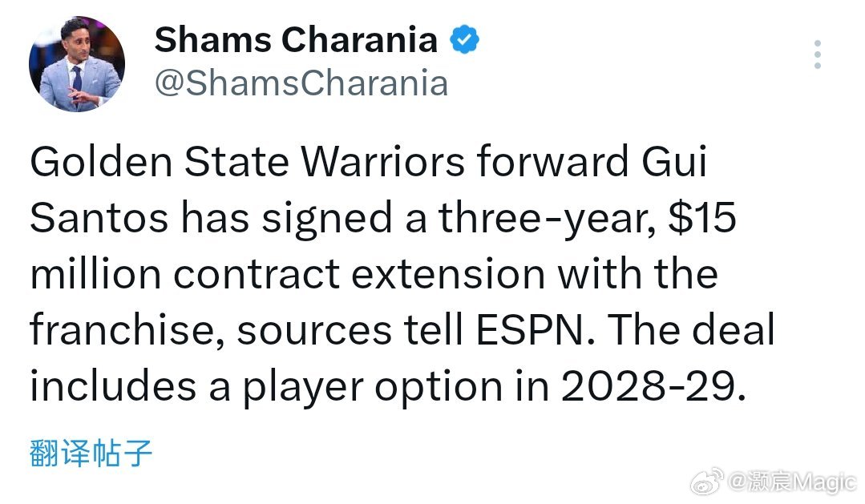Viewport: 865px width, 504px height.
Task: Tap the circular profile picture thumbnail
Action: [x=76, y=64]
